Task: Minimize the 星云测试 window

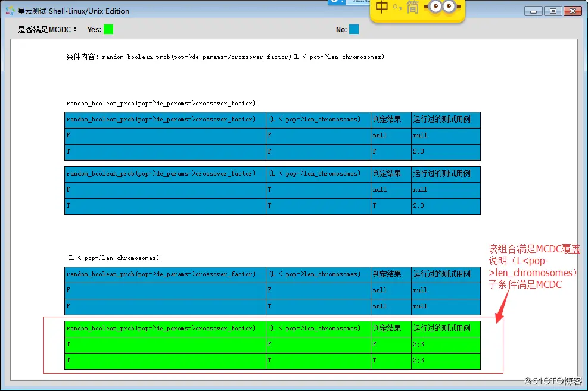Action: (533, 11)
